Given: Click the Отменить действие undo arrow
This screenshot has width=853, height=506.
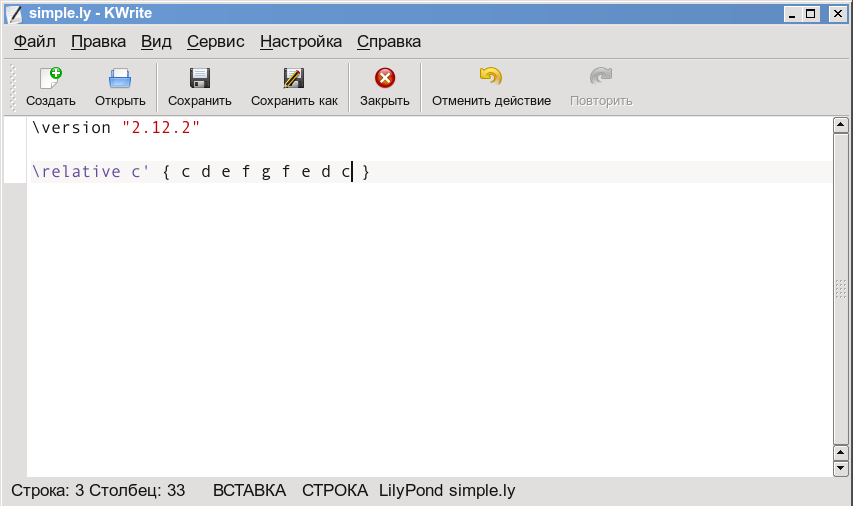Looking at the screenshot, I should click(x=491, y=76).
